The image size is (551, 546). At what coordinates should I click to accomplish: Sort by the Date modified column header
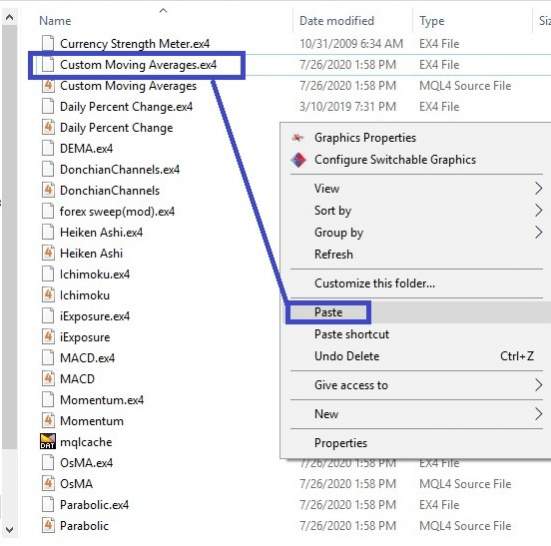coord(336,21)
